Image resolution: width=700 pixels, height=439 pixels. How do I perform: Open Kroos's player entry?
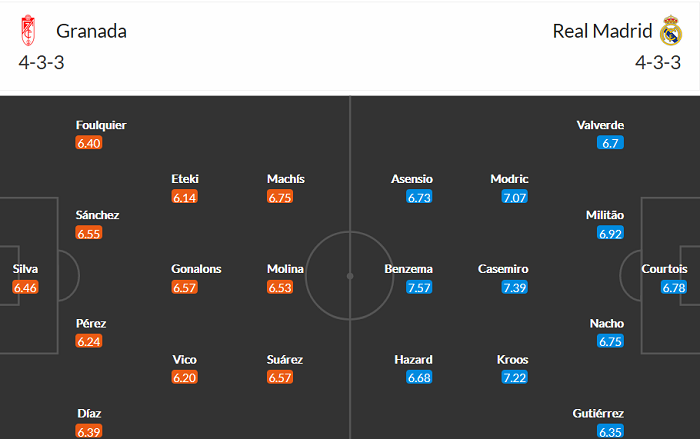coord(515,359)
